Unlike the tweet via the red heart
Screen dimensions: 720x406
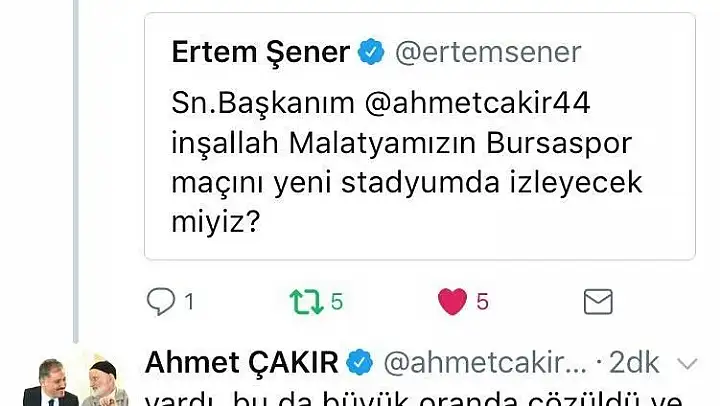tap(452, 301)
